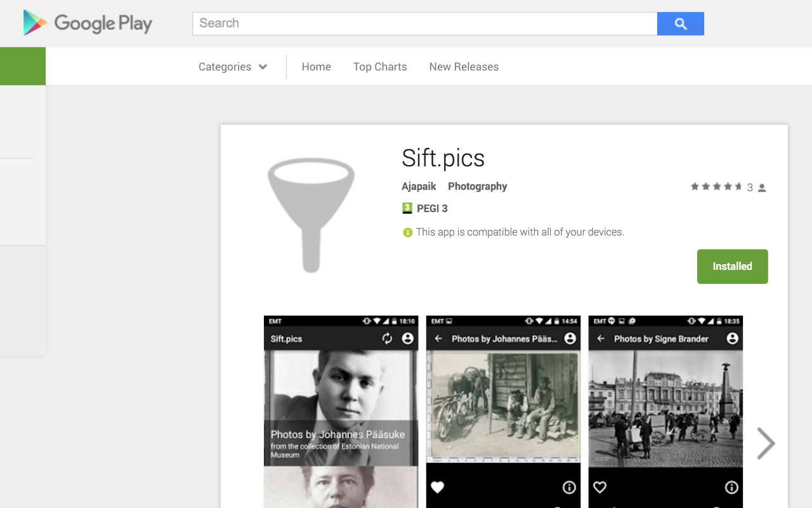Image resolution: width=812 pixels, height=508 pixels.
Task: Expand the Categories dropdown
Action: [233, 67]
